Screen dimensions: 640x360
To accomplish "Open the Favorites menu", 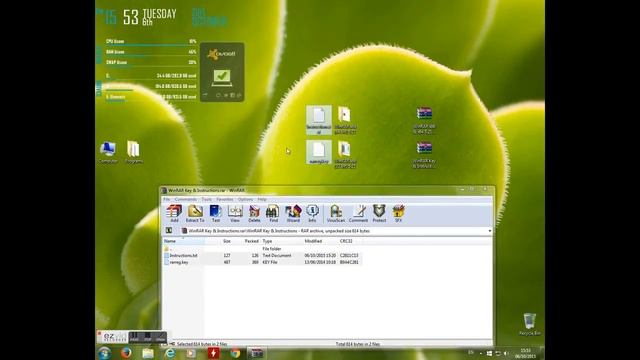I will click(224, 199).
